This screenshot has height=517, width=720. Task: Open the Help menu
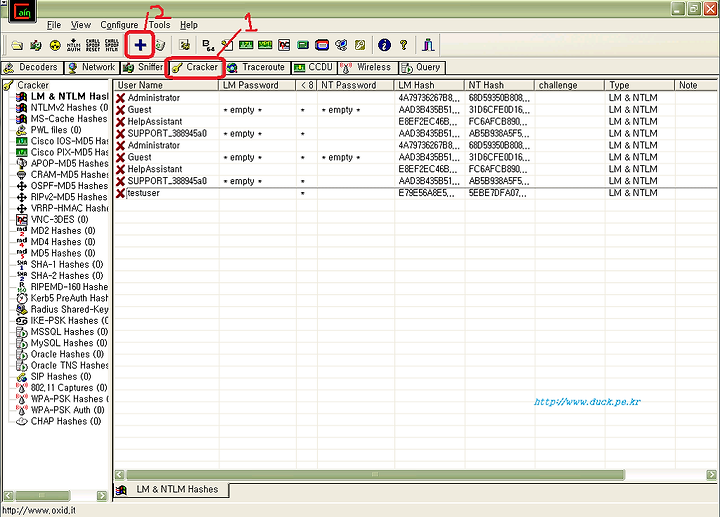coord(189,25)
